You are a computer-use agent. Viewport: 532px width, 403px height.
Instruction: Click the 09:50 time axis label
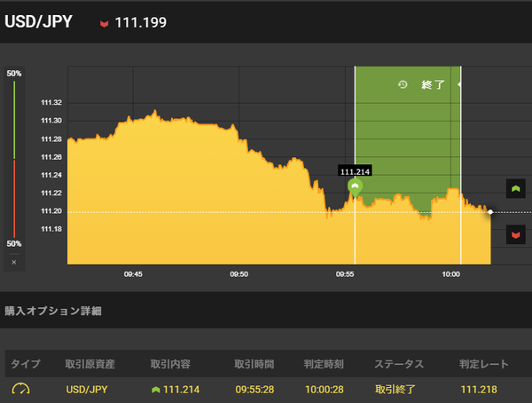point(239,274)
